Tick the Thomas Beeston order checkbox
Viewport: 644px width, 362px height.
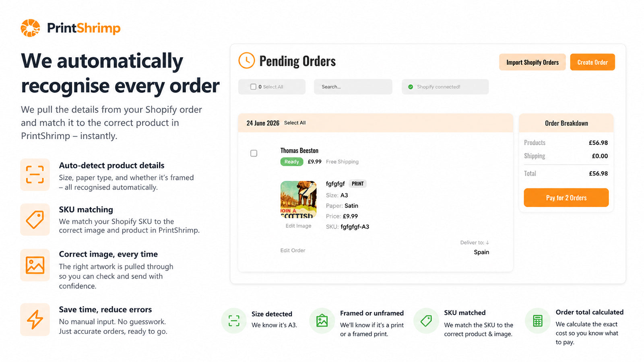pyautogui.click(x=254, y=153)
